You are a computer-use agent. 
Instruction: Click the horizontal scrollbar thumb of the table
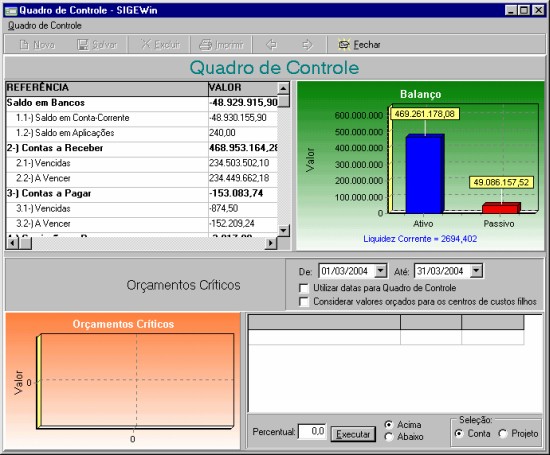25,243
